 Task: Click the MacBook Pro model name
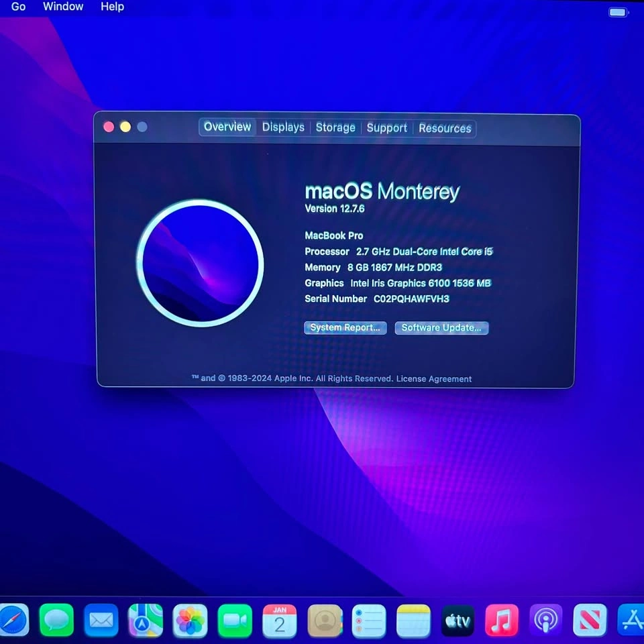point(334,235)
